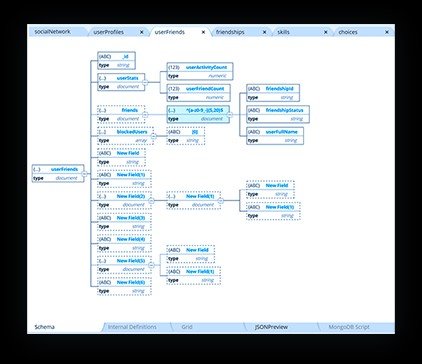422x364 pixels.
Task: Click the document type icon of userStats
Action: pos(103,78)
